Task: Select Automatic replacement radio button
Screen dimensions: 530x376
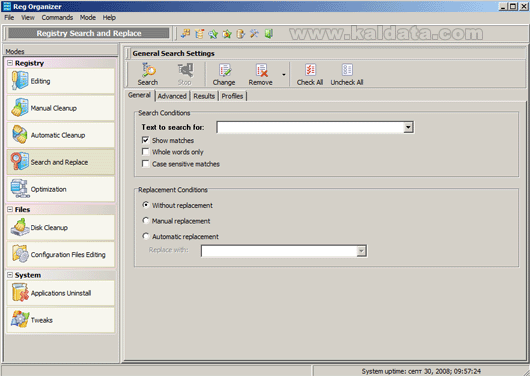Action: (x=146, y=236)
